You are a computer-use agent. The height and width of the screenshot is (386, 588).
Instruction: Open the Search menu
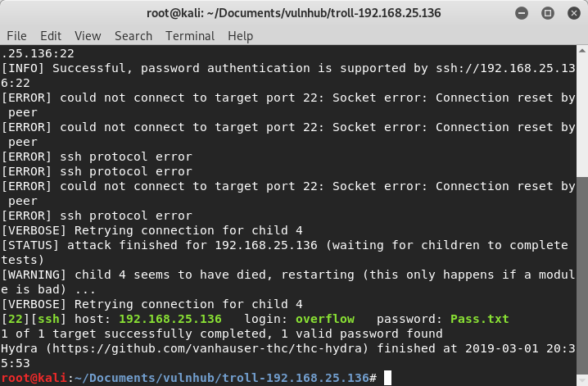tap(133, 36)
